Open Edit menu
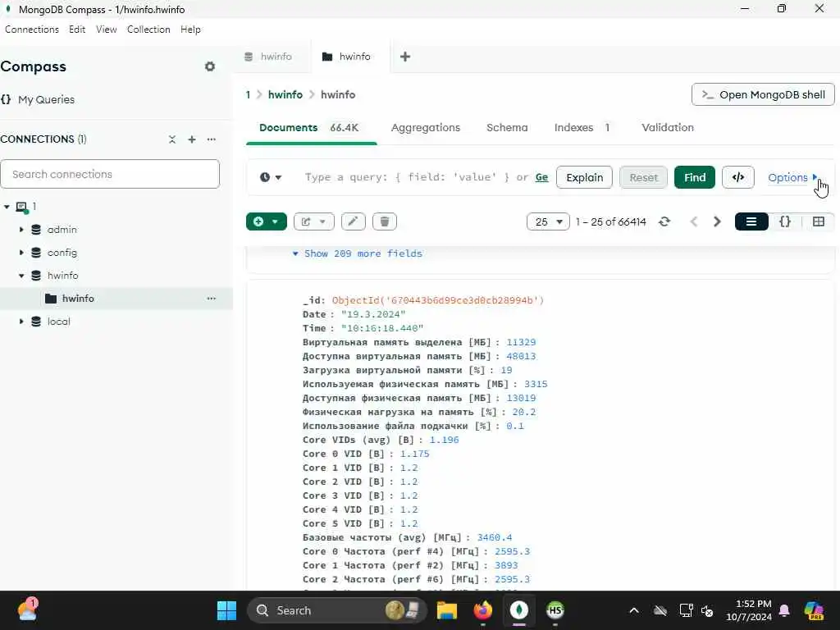840x630 pixels. (77, 30)
